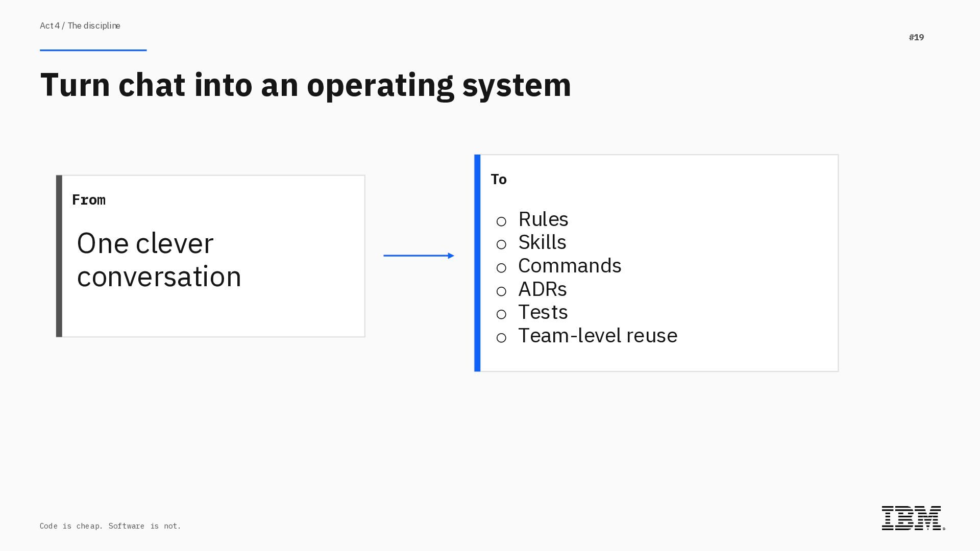The height and width of the screenshot is (551, 980).
Task: Click the blue accent bar on the To card
Action: (x=477, y=263)
